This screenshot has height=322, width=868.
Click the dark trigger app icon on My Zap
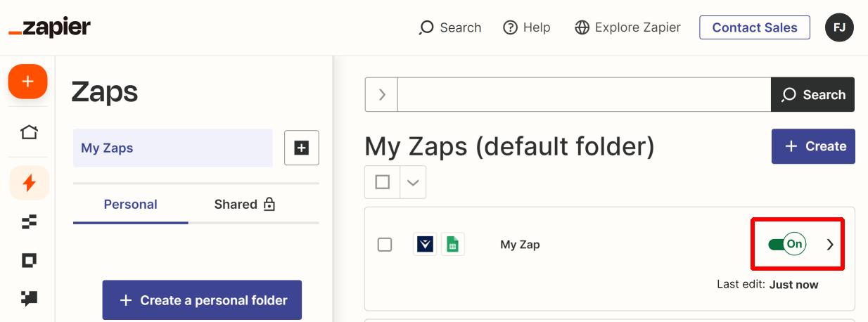pyautogui.click(x=425, y=245)
